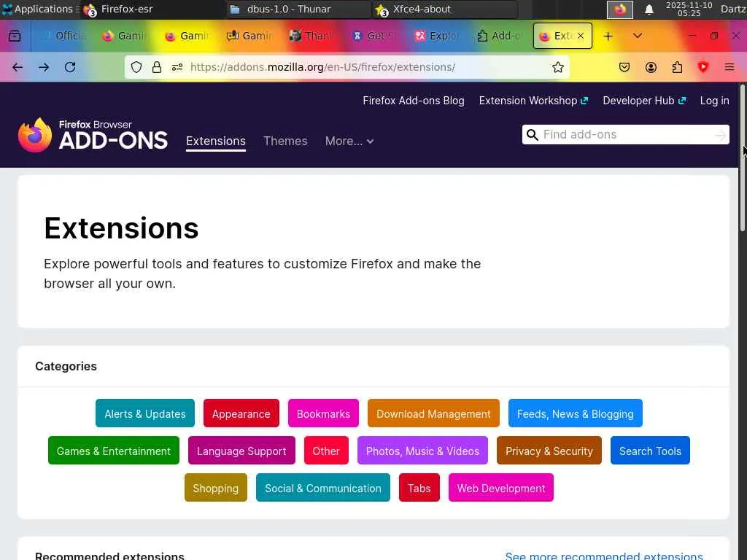Go back with the back arrow
Image resolution: width=747 pixels, height=560 pixels.
tap(18, 67)
